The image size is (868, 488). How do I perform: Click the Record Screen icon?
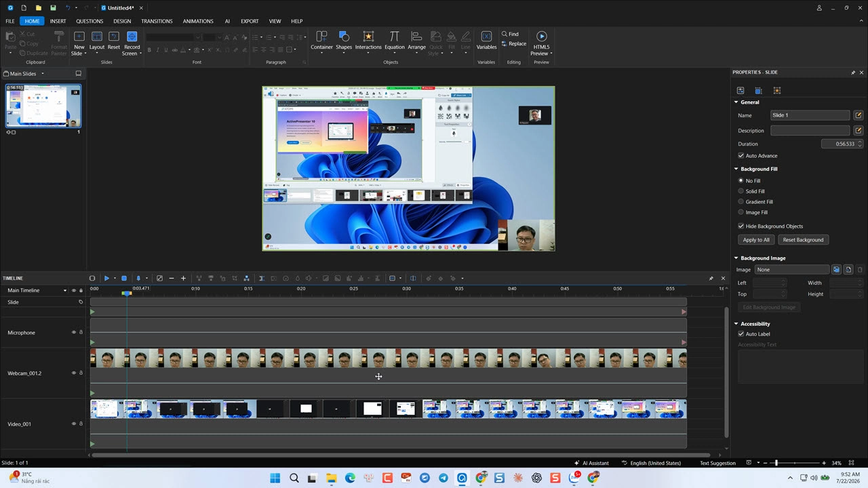click(132, 37)
